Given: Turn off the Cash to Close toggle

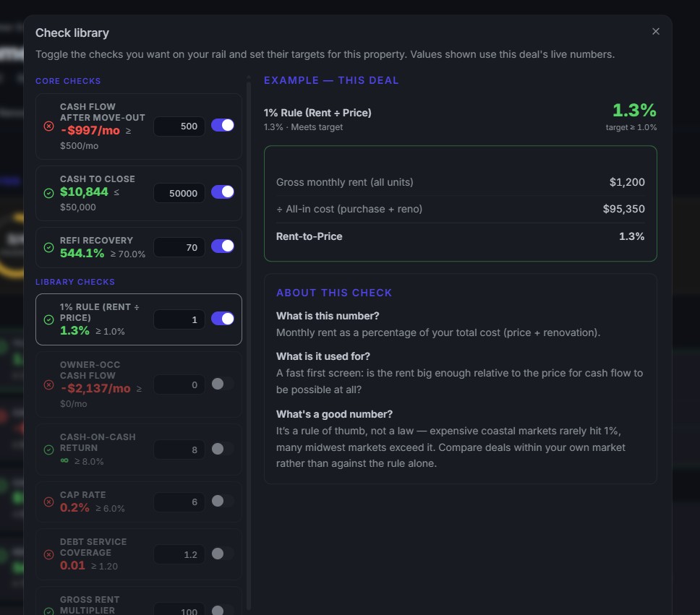Looking at the screenshot, I should click(x=222, y=192).
